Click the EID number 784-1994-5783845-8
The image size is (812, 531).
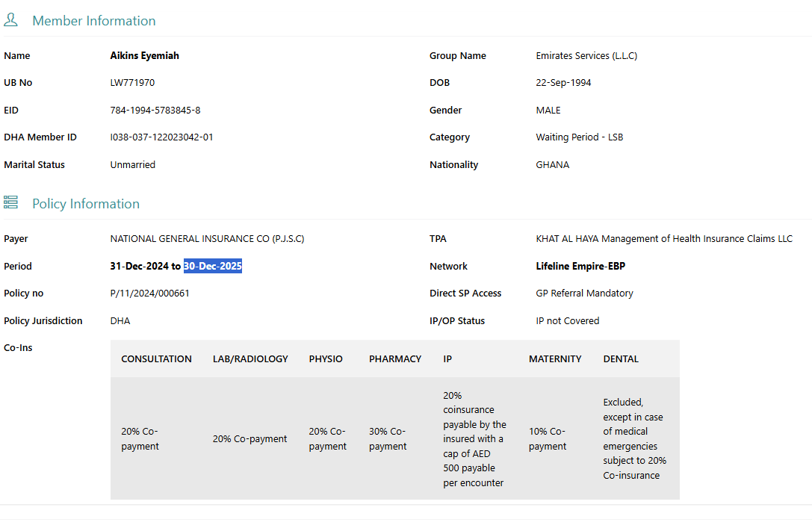[155, 110]
